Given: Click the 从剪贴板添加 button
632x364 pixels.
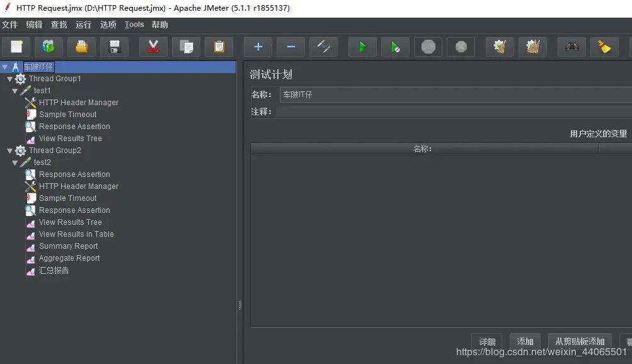Looking at the screenshot, I should 580,341.
